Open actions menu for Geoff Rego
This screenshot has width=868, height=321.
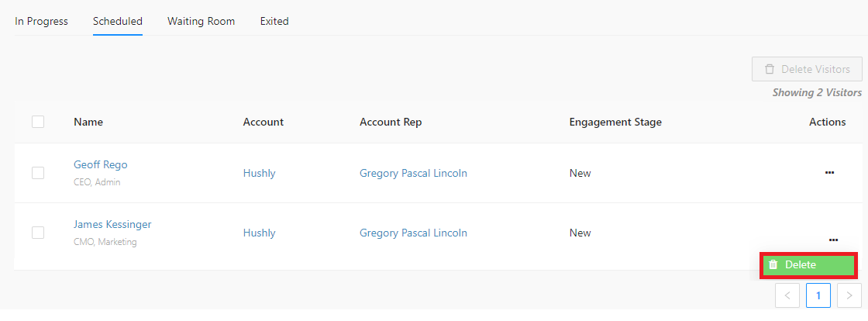click(829, 173)
